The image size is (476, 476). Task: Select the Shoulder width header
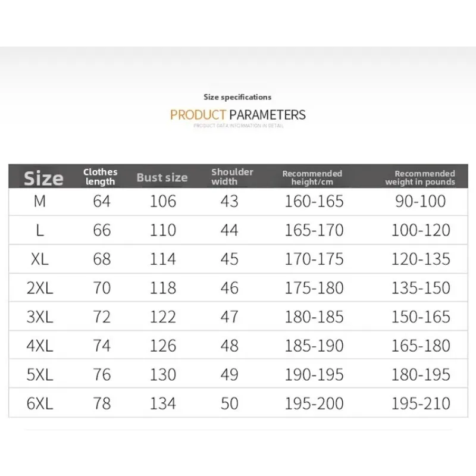(232, 177)
